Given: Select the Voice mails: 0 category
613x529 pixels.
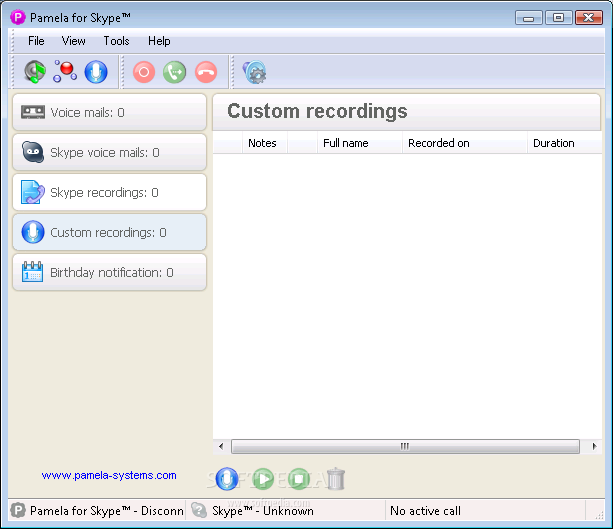Looking at the screenshot, I should 109,112.
